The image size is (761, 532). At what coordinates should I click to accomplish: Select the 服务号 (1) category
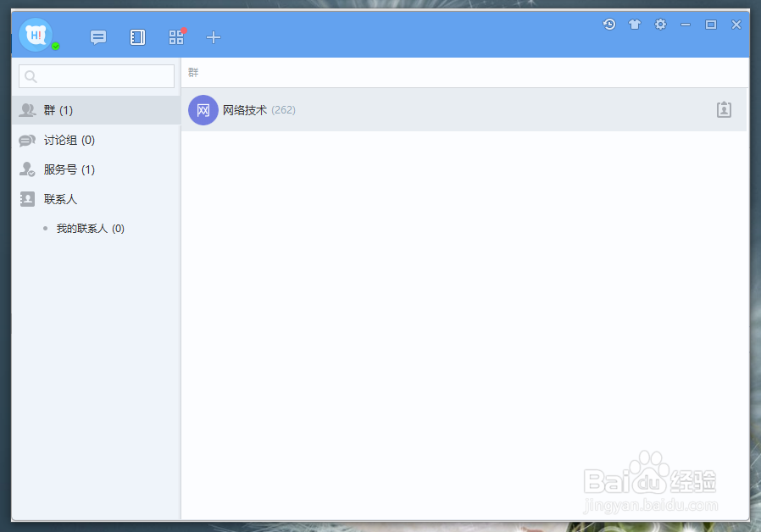(x=96, y=169)
